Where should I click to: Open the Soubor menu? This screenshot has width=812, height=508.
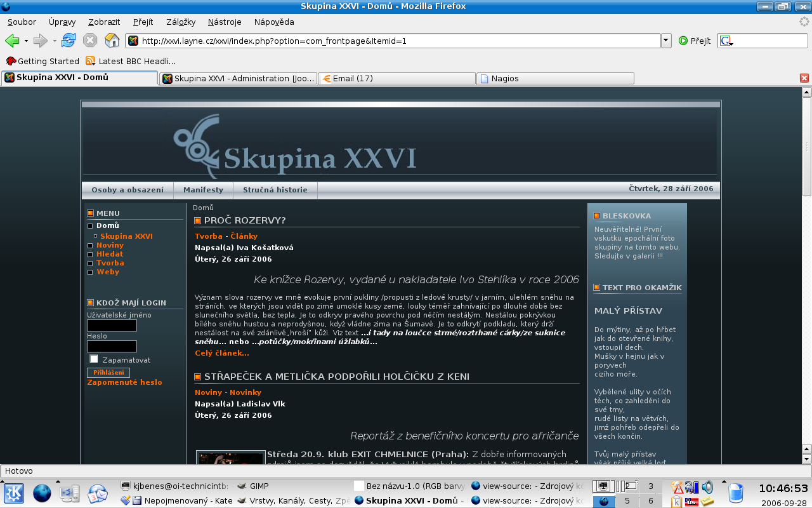point(22,22)
